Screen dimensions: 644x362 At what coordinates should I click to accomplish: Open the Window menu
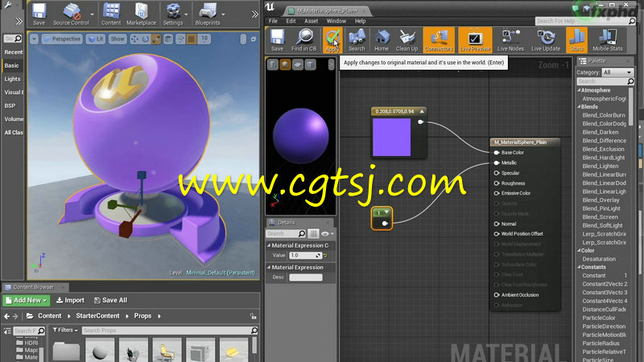click(336, 21)
